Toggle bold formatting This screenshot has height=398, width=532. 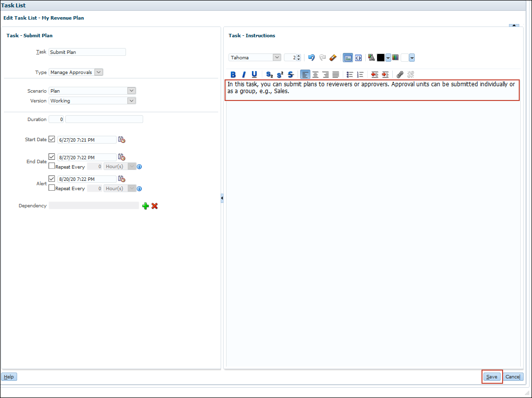[x=233, y=75]
